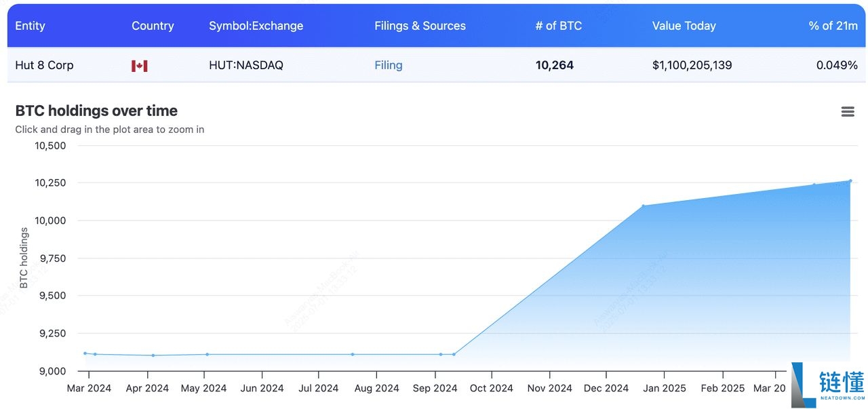
Task: Click the BTC holdings over time title
Action: [96, 111]
